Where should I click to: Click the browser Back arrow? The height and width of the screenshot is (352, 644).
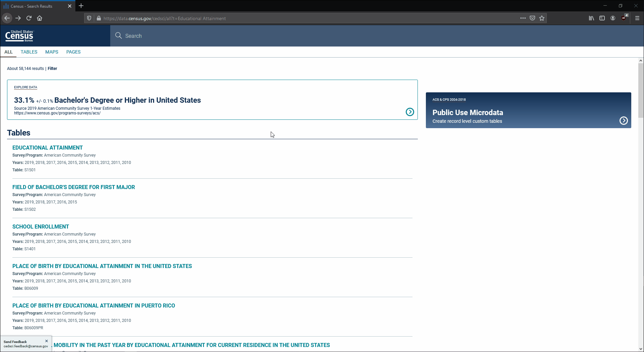click(7, 18)
